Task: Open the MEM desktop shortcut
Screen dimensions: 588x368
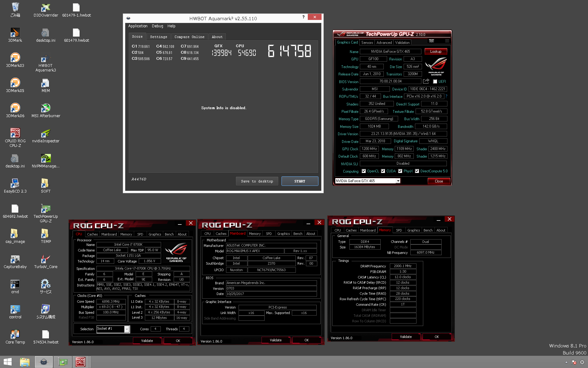Action: [x=46, y=85]
